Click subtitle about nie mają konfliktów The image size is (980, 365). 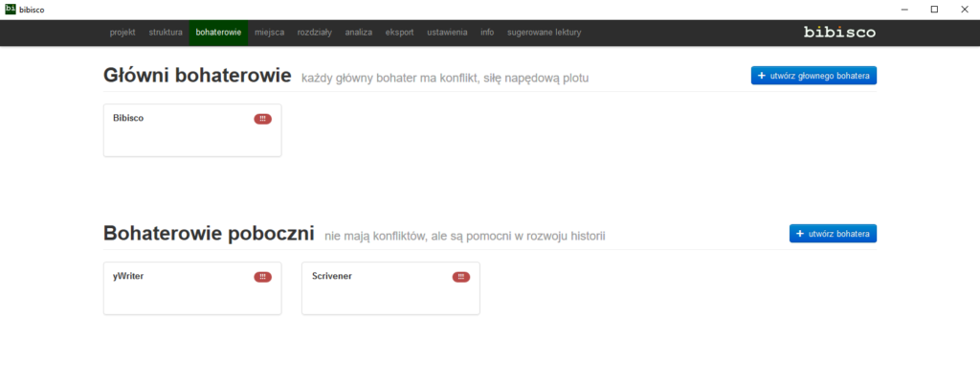(465, 236)
